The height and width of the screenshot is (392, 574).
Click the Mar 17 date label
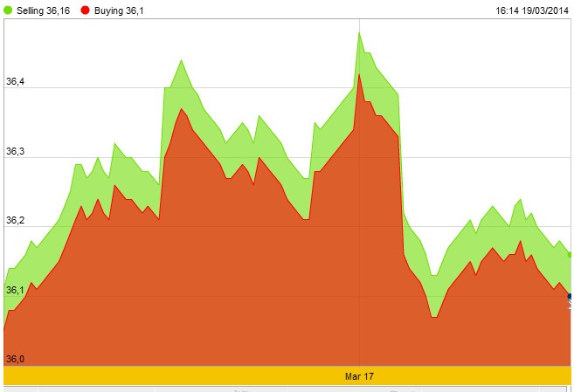pyautogui.click(x=359, y=375)
